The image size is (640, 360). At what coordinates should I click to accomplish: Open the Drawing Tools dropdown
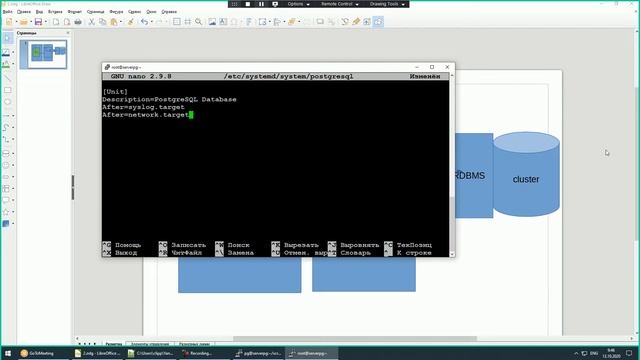tap(387, 4)
